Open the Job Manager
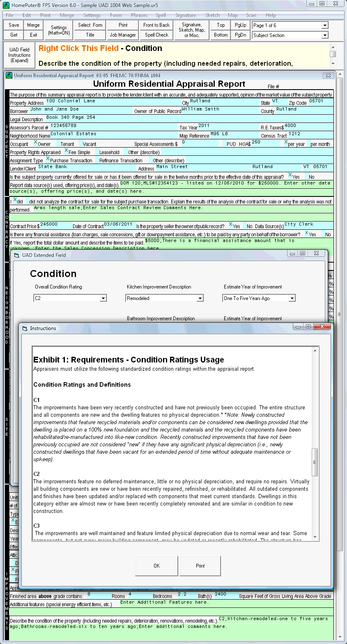This screenshot has height=644, width=347. click(x=123, y=35)
